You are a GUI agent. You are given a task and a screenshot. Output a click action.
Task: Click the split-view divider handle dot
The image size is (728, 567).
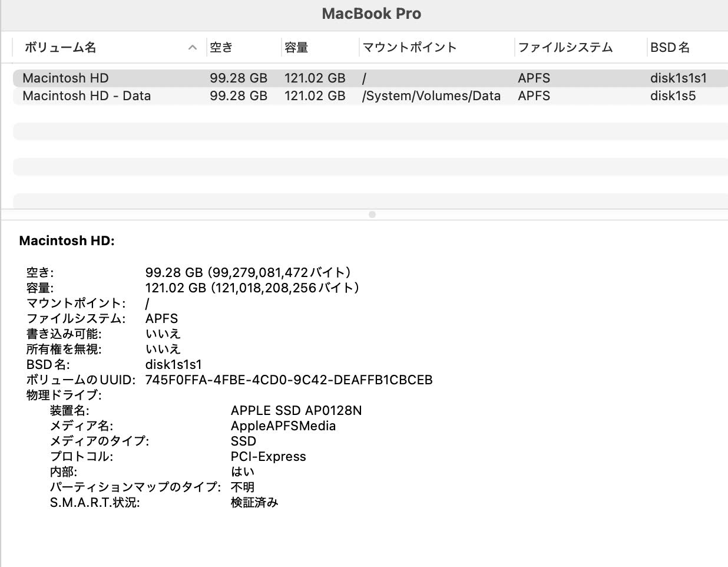click(x=372, y=215)
